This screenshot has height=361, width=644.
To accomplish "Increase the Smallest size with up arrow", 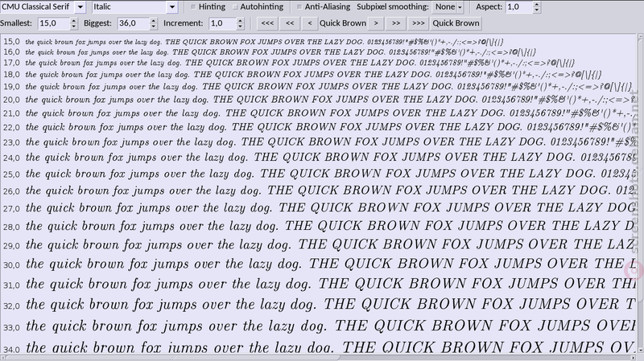I will pos(74,21).
